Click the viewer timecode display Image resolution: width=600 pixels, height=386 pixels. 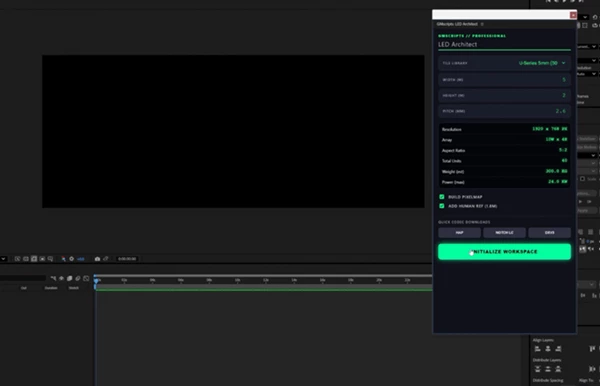point(127,259)
